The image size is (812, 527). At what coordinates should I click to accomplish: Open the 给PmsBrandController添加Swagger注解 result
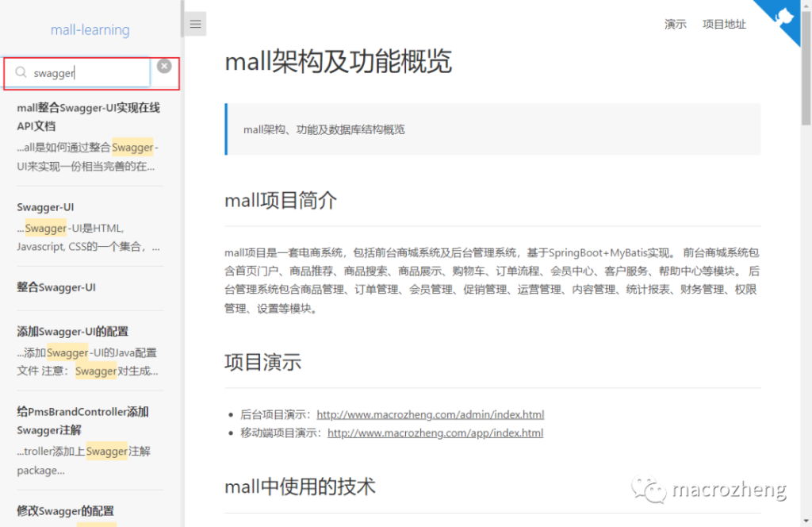[x=82, y=421]
